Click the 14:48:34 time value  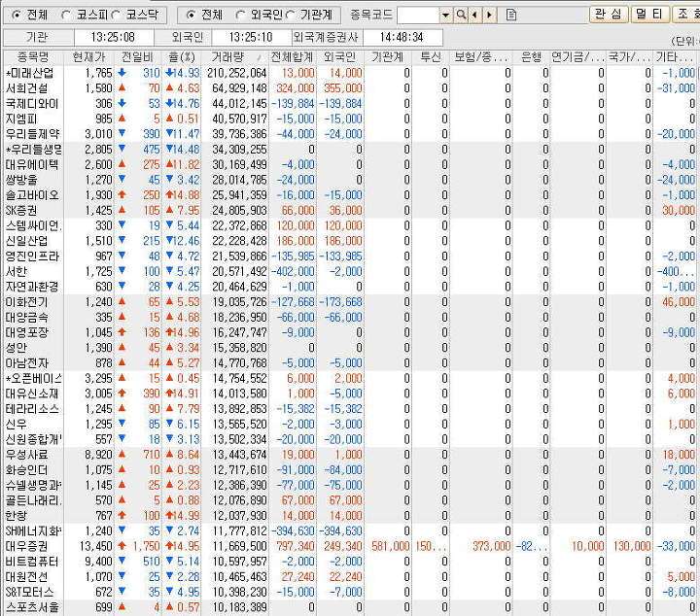402,37
